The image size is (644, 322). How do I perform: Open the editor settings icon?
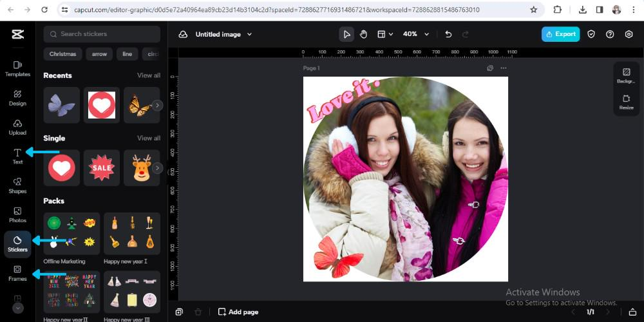pos(629,34)
